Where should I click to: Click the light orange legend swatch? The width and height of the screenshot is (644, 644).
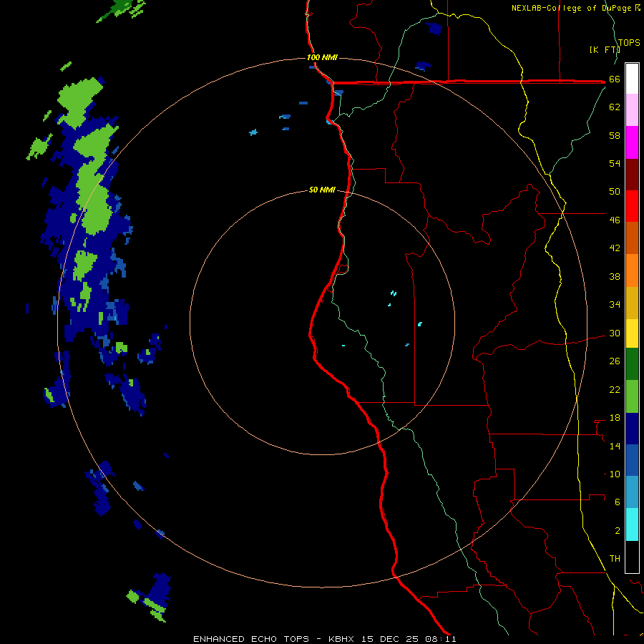click(x=632, y=270)
